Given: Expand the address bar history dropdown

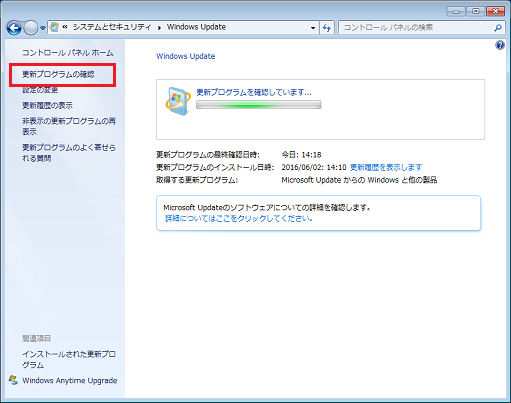Looking at the screenshot, I should pyautogui.click(x=313, y=28).
